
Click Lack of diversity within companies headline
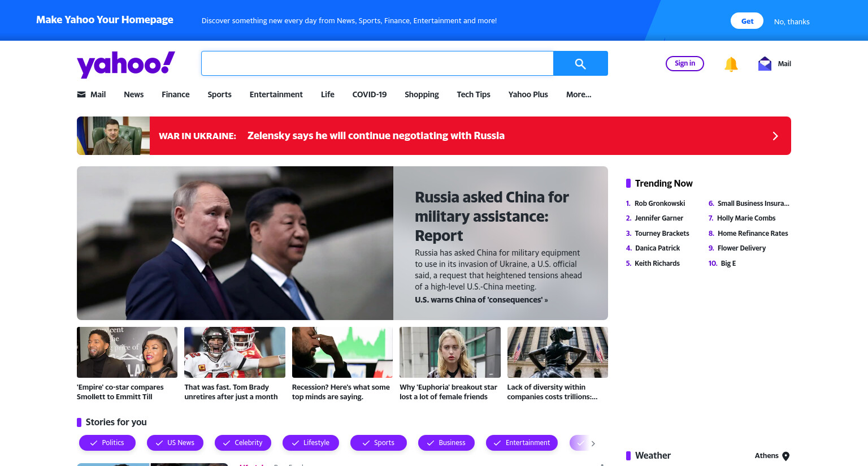tap(552, 392)
